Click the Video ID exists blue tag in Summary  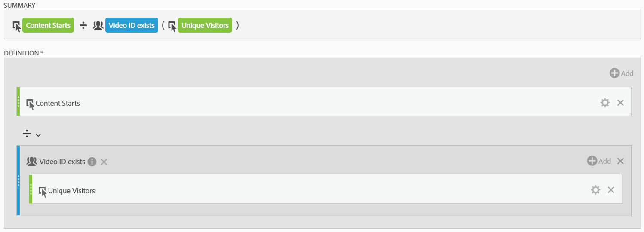pyautogui.click(x=132, y=25)
